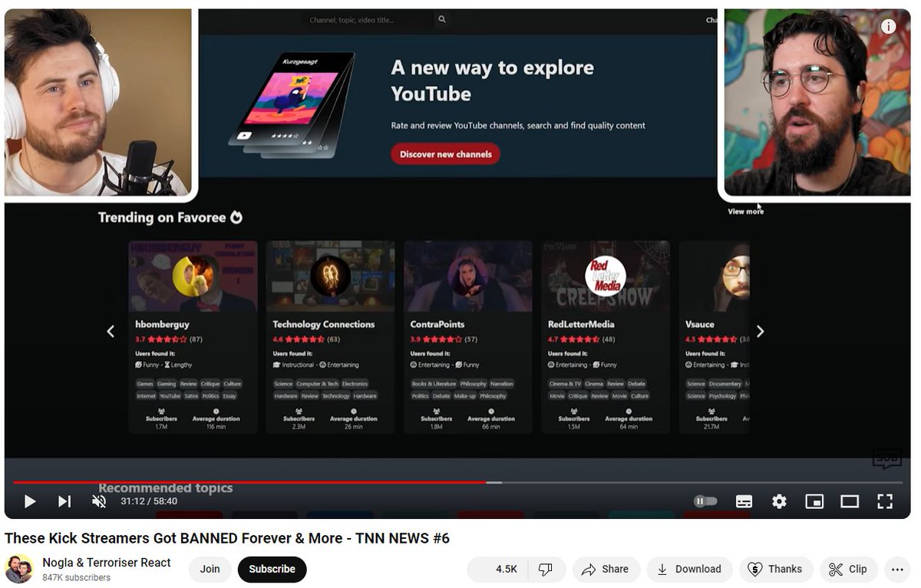Turn on subtitles/closed captions
The width and height of the screenshot is (921, 588).
(744, 501)
